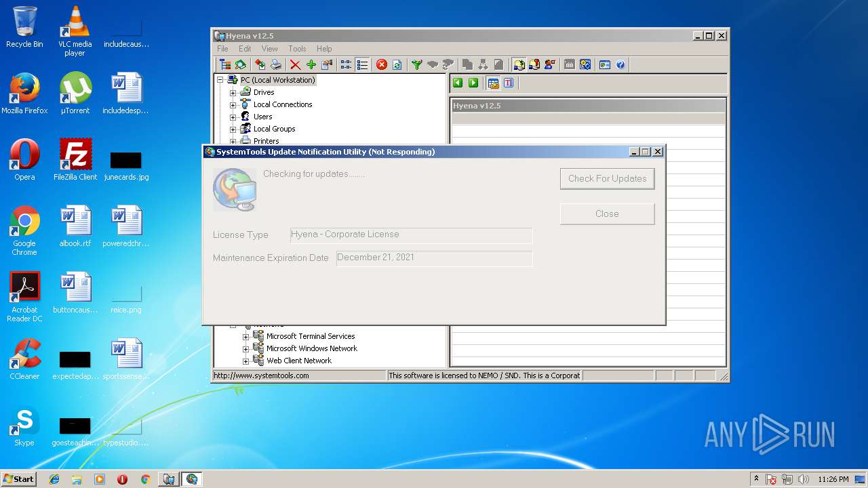
Task: Click the user with flag icon in toolbar
Action: point(550,64)
